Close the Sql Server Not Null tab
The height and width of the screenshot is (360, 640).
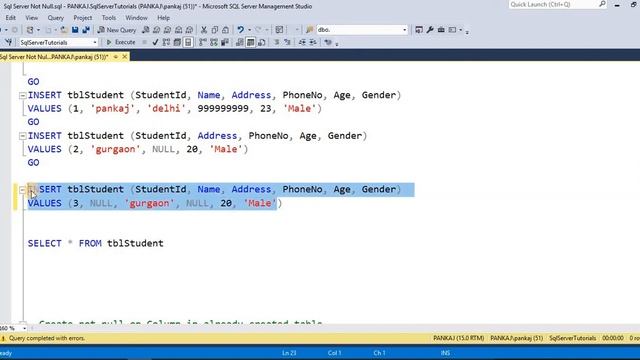(x=124, y=57)
